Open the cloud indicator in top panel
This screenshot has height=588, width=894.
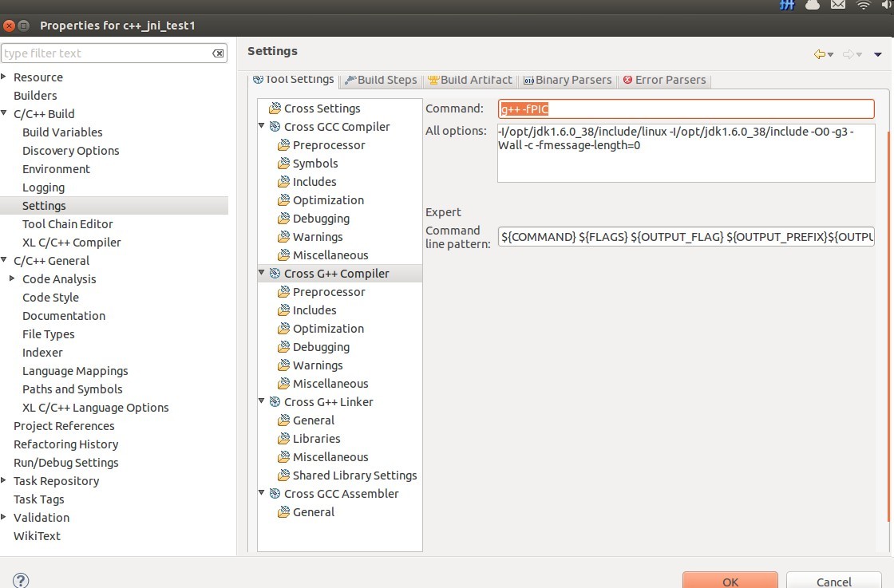coord(813,6)
